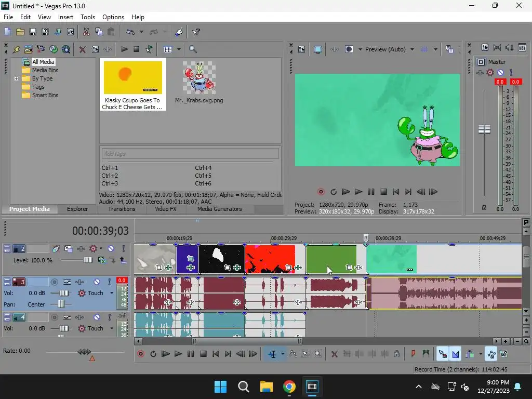532x399 pixels.
Task: Toggle Automatic Crossfades in timeline toolbar
Action: tap(455, 354)
